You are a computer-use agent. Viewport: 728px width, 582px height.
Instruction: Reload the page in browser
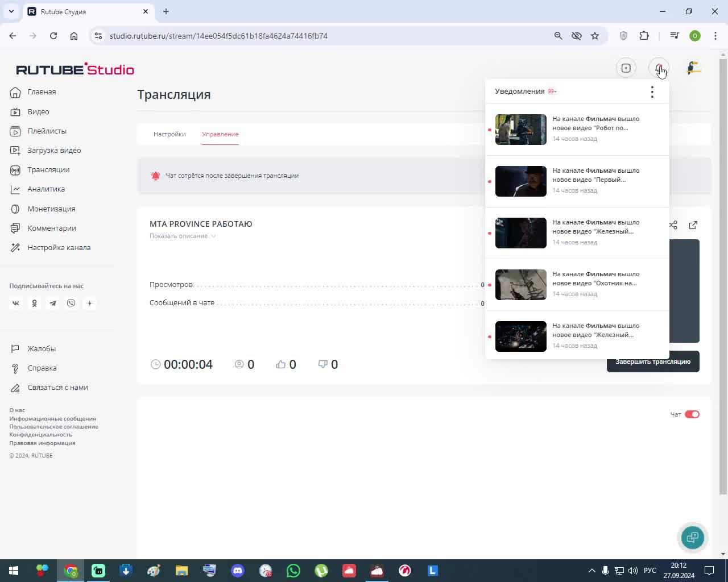[x=53, y=36]
